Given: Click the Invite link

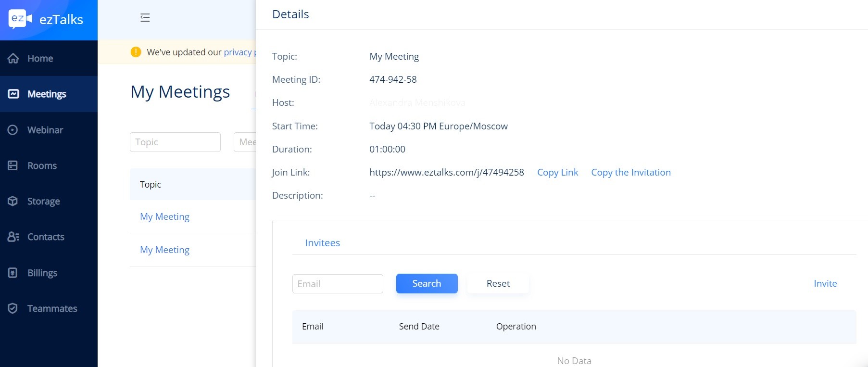Looking at the screenshot, I should tap(825, 283).
